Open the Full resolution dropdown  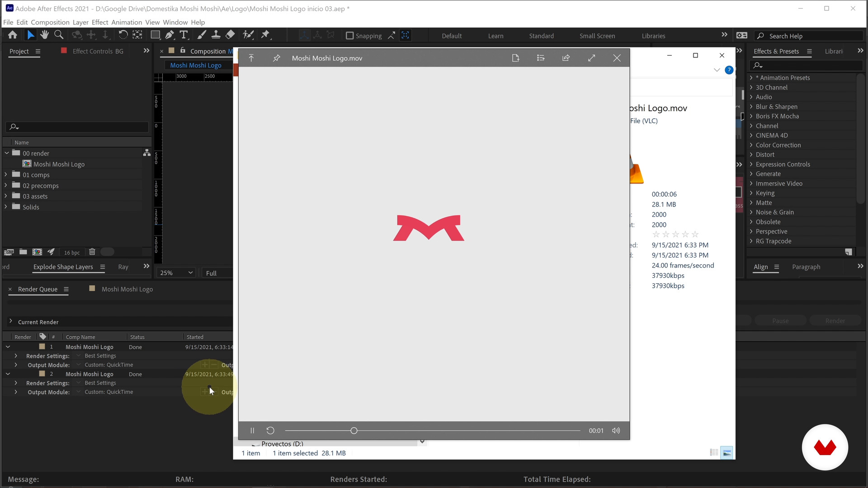tap(217, 273)
